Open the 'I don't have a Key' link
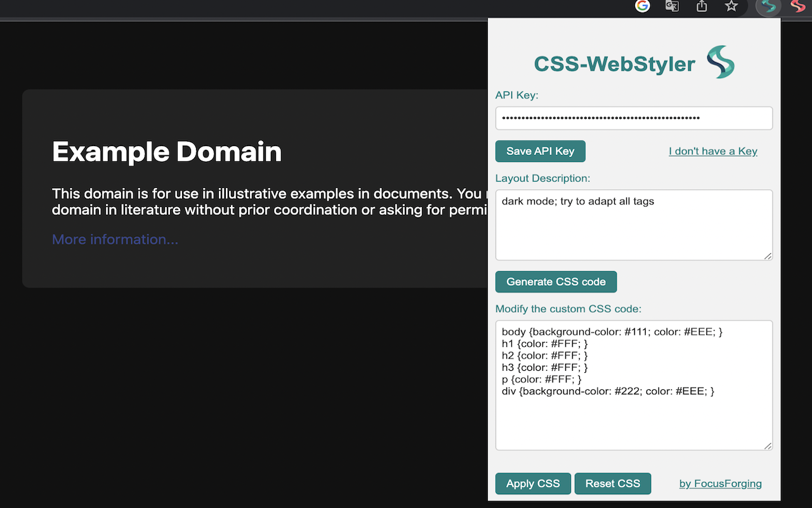Image resolution: width=812 pixels, height=508 pixels. [712, 151]
